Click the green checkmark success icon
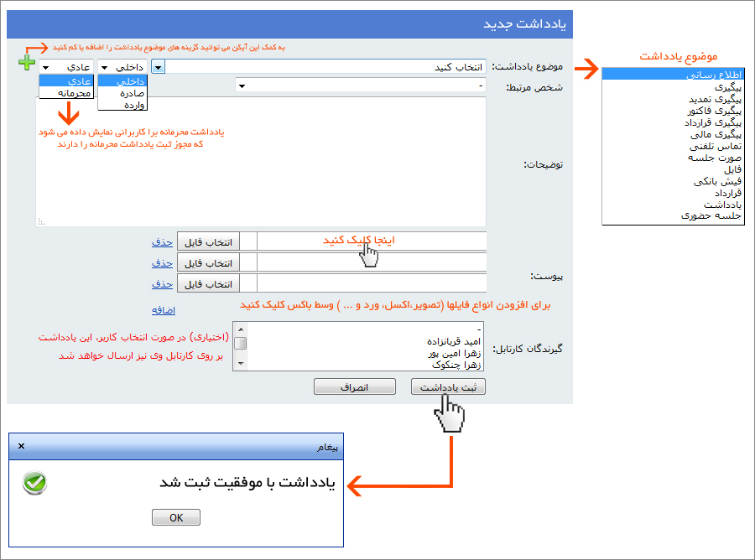755x560 pixels. pyautogui.click(x=34, y=483)
